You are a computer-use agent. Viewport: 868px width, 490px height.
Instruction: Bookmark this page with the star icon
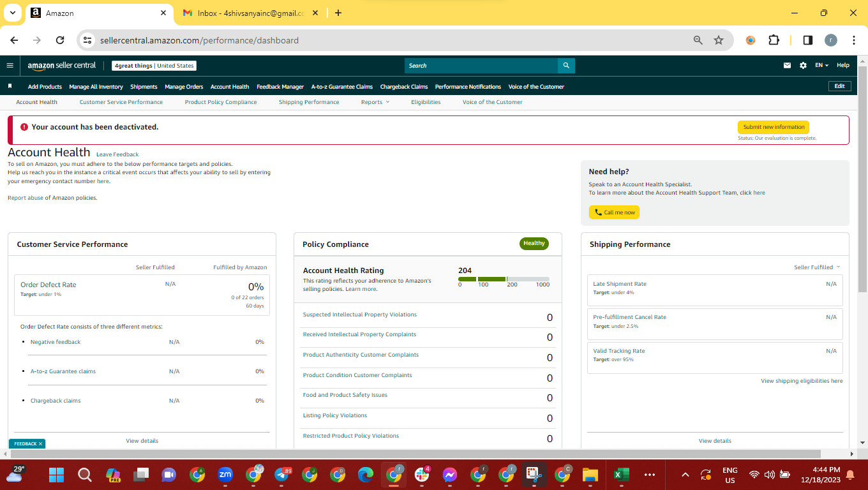click(719, 40)
